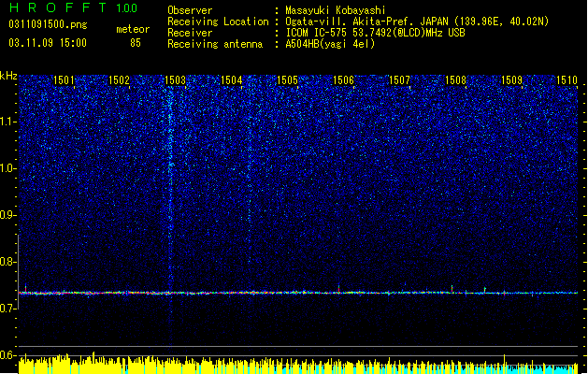This screenshot has width=588, height=374.
Task: Click the HROFFT 1.00 title text
Action: pyautogui.click(x=74, y=7)
